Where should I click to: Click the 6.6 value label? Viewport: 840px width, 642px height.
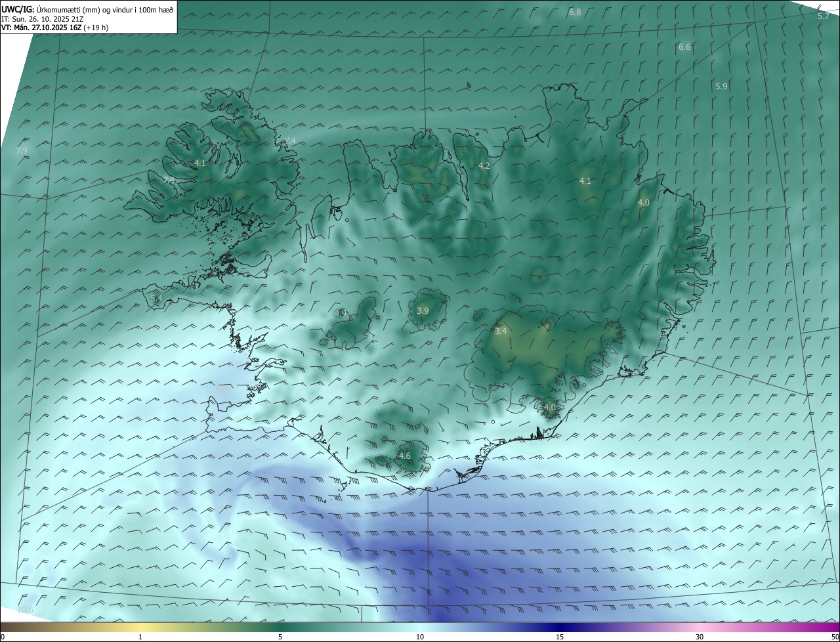tap(684, 47)
